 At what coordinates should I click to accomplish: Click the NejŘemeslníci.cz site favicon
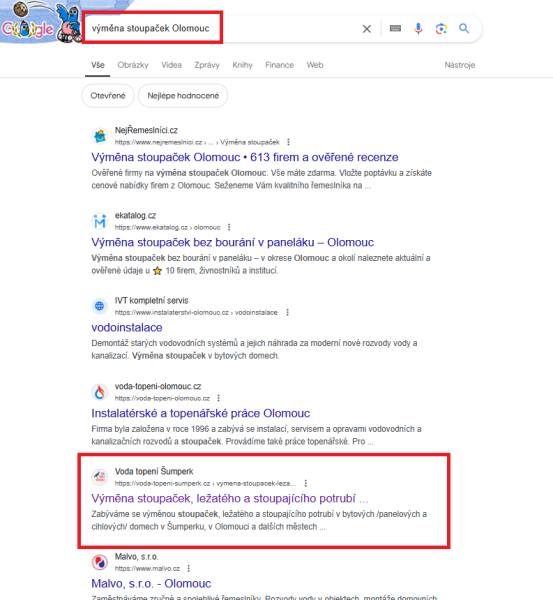tap(100, 136)
